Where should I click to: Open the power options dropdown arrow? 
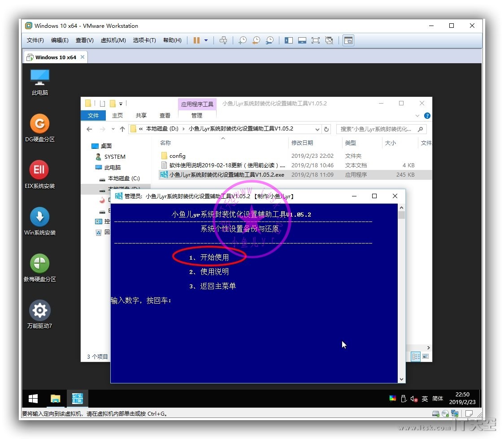coord(206,40)
